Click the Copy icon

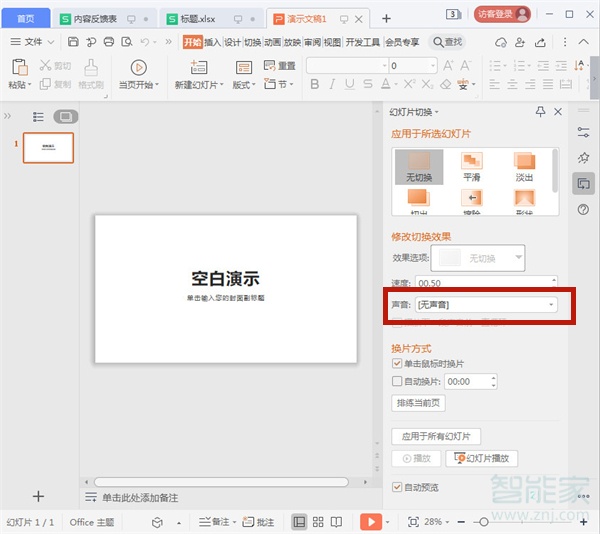coord(45,84)
